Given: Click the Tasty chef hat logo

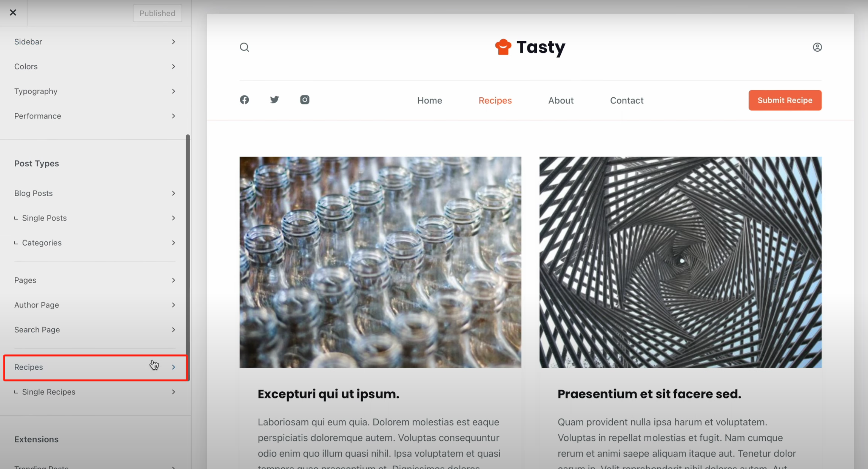Looking at the screenshot, I should click(x=503, y=48).
